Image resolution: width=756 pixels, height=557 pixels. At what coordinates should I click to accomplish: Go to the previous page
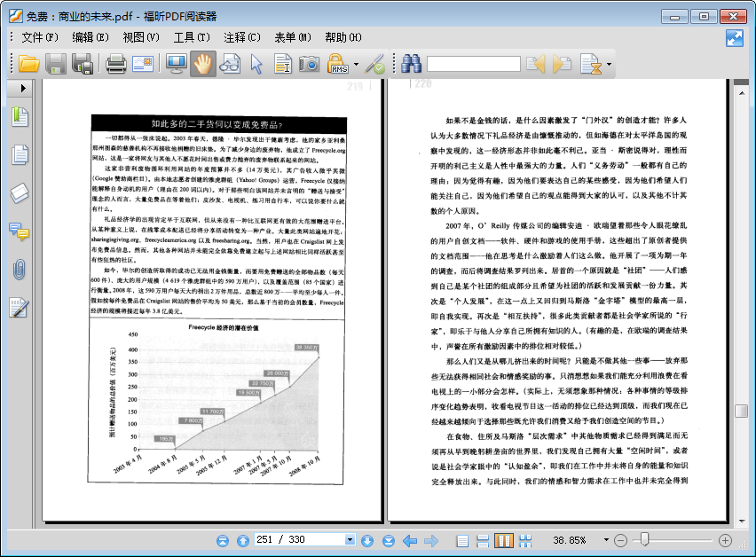pos(243,541)
